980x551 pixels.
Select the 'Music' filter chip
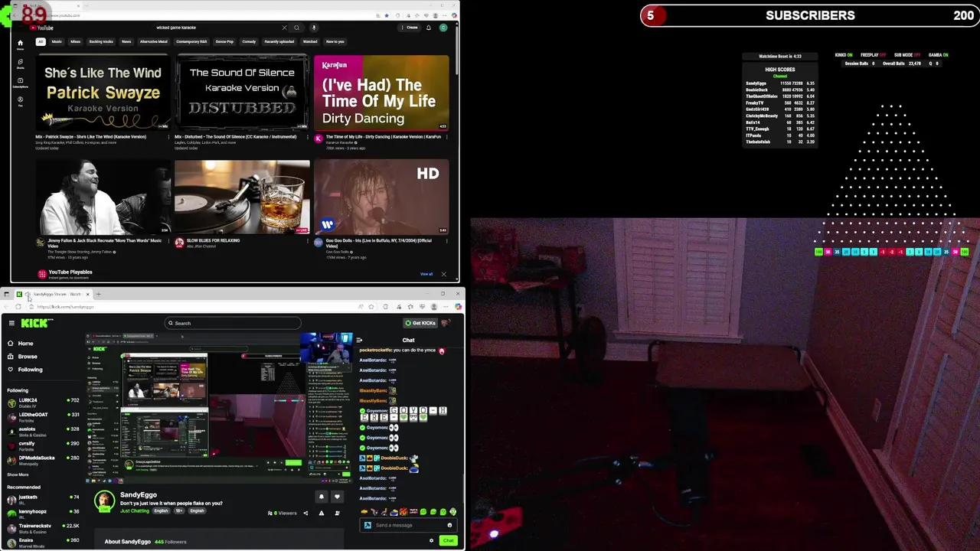pos(57,41)
